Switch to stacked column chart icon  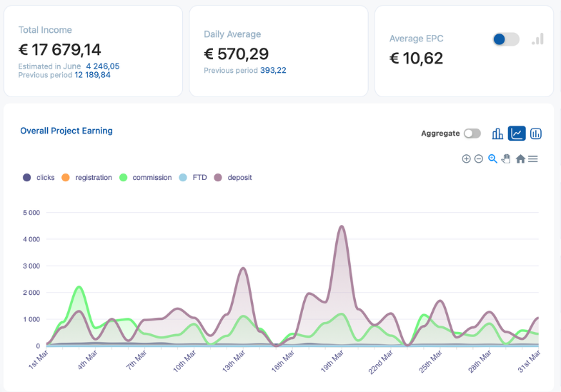coord(535,134)
